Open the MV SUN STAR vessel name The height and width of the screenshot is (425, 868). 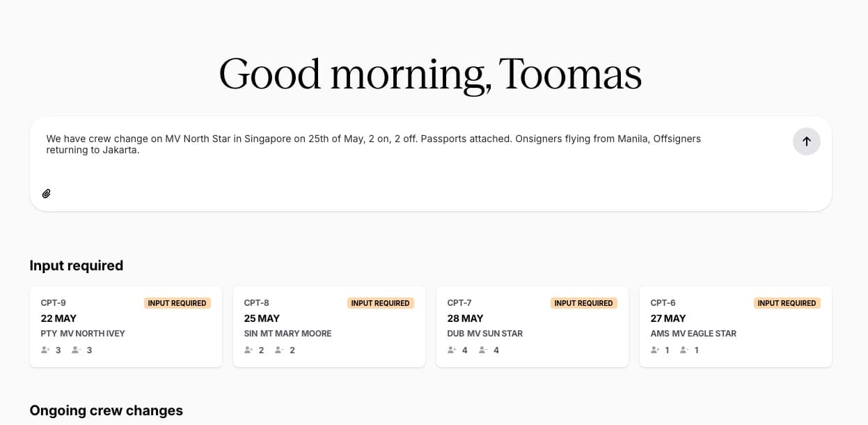click(495, 334)
